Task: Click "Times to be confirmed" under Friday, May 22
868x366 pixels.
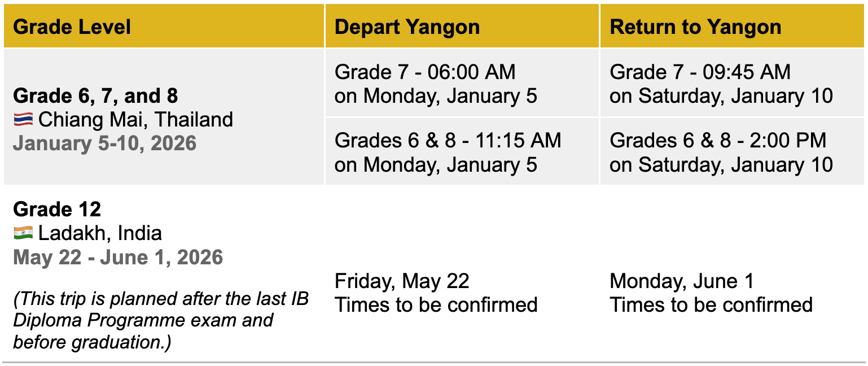Action: click(x=436, y=305)
